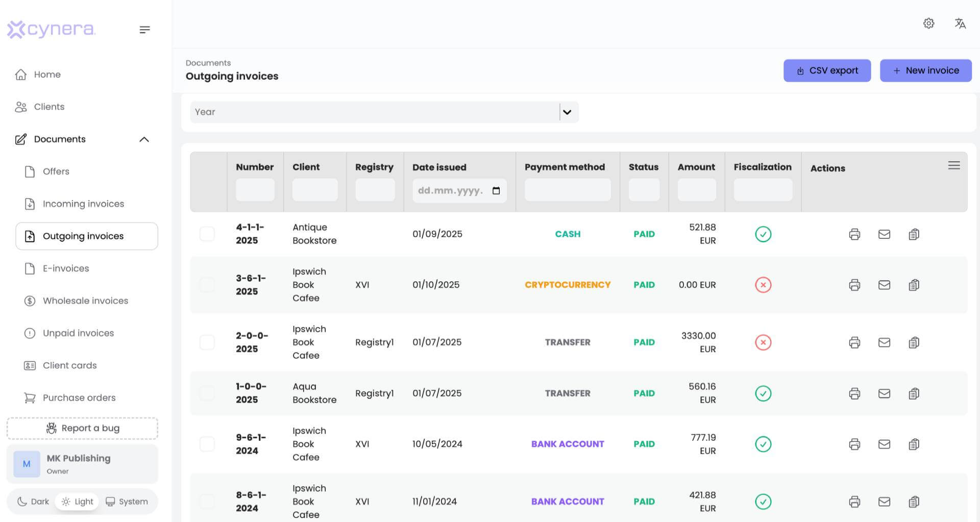Click the Documents breadcrumb link

click(208, 63)
